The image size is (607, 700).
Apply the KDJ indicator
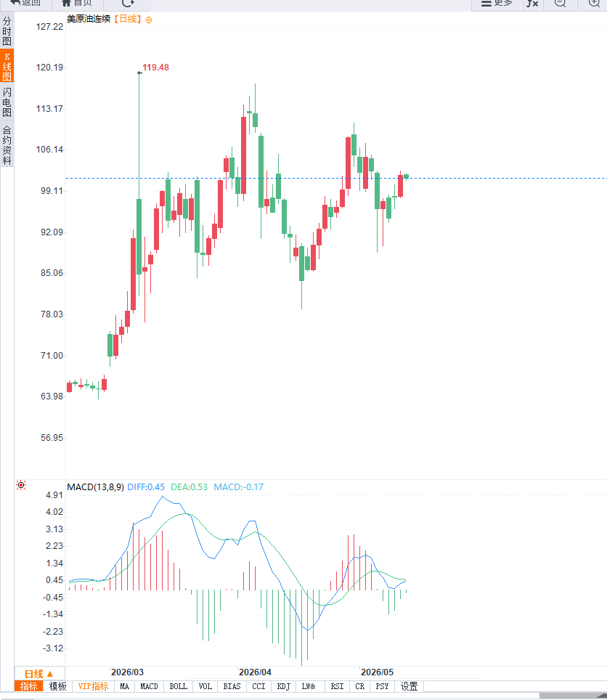(x=283, y=687)
